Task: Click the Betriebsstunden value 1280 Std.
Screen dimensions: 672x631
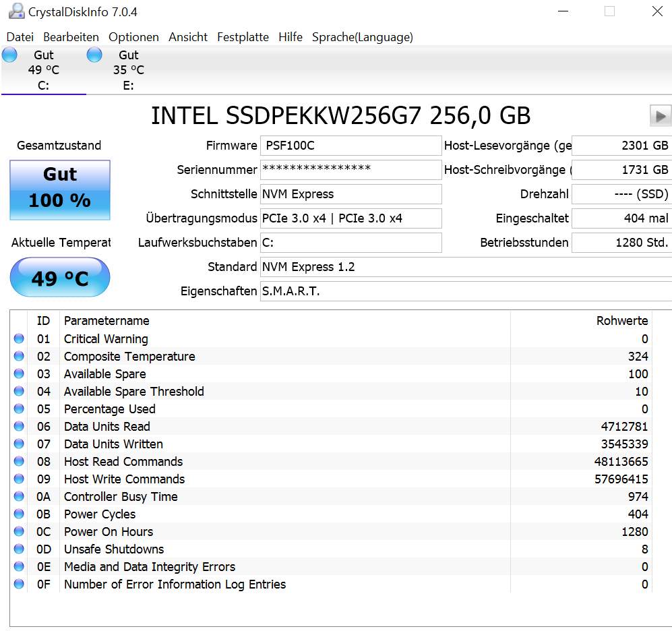Action: coord(621,243)
